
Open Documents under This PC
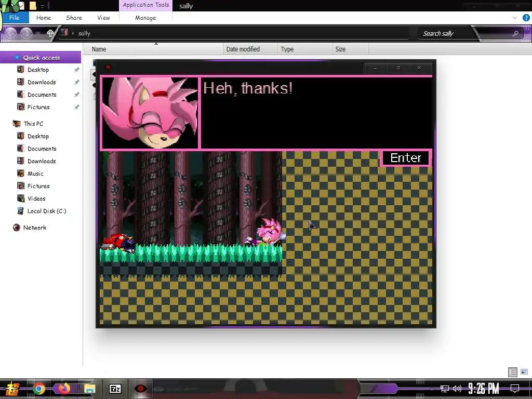[x=42, y=149]
